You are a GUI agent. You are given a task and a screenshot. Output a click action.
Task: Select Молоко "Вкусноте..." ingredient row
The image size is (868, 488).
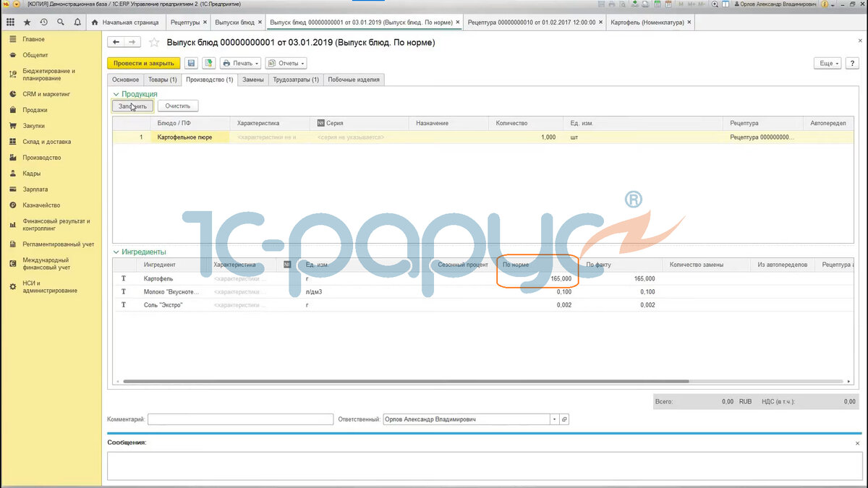click(483, 291)
